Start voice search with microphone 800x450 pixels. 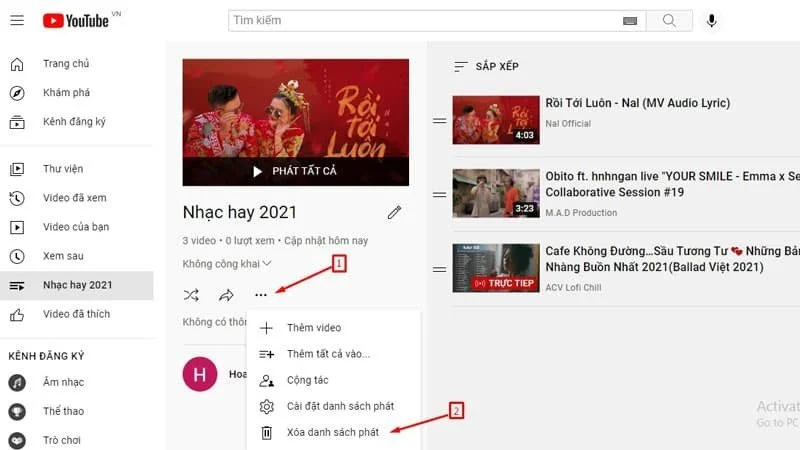pos(711,20)
